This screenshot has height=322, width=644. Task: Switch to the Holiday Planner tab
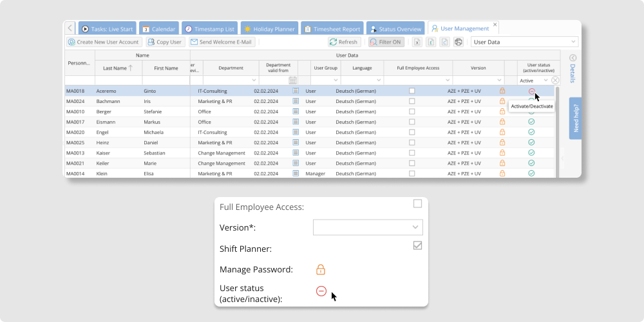point(269,29)
